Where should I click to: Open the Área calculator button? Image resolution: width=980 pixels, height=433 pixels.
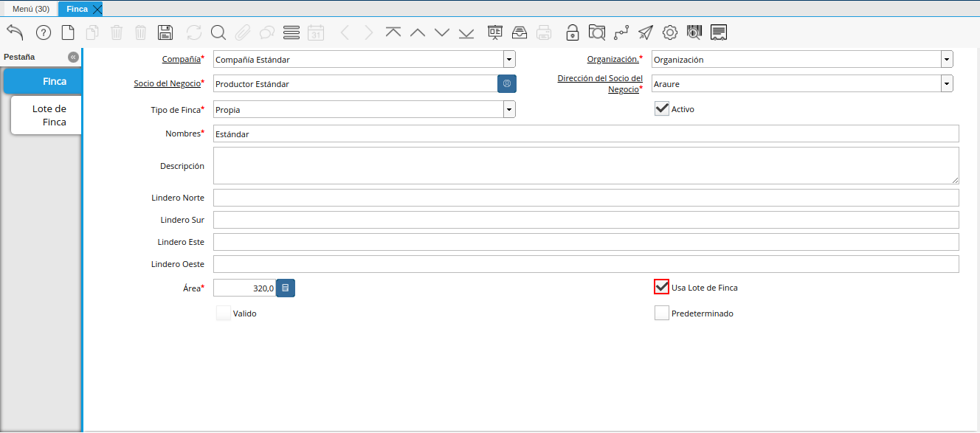tap(286, 288)
